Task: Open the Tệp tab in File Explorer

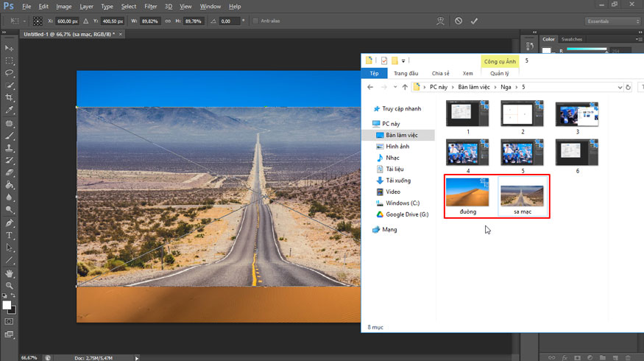Action: point(374,73)
